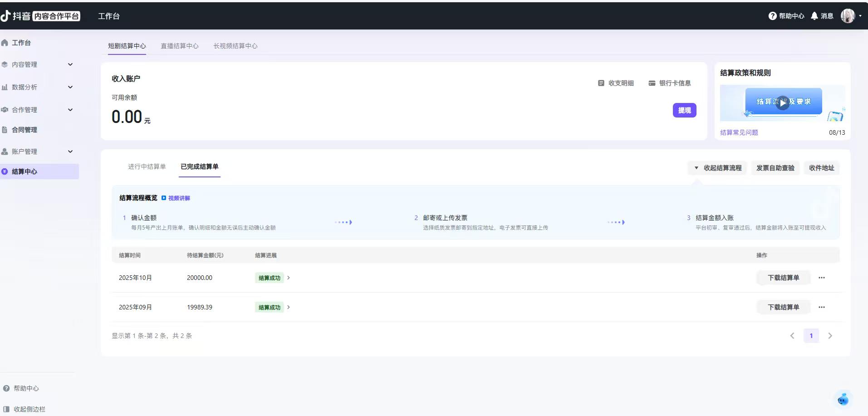Open the 结算常见问题 link
The width and height of the screenshot is (868, 416).
(739, 132)
